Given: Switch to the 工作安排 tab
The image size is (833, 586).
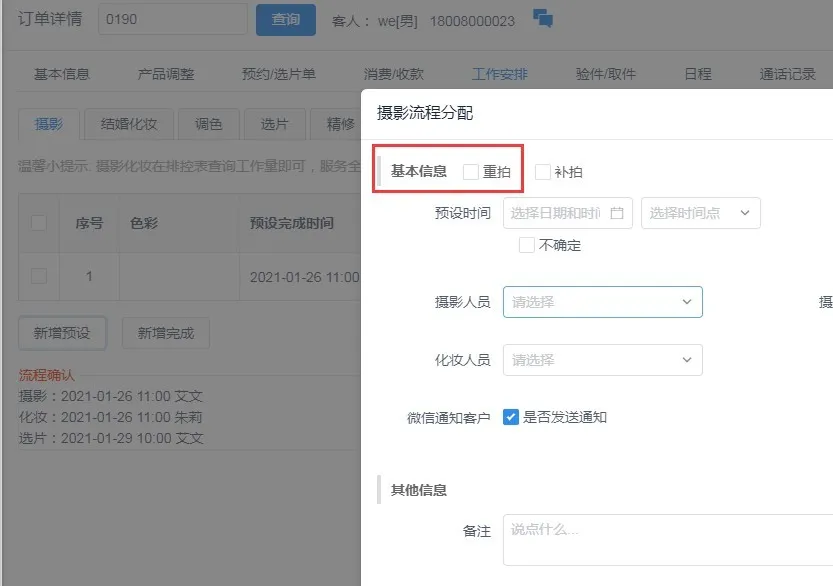Looking at the screenshot, I should (x=500, y=74).
